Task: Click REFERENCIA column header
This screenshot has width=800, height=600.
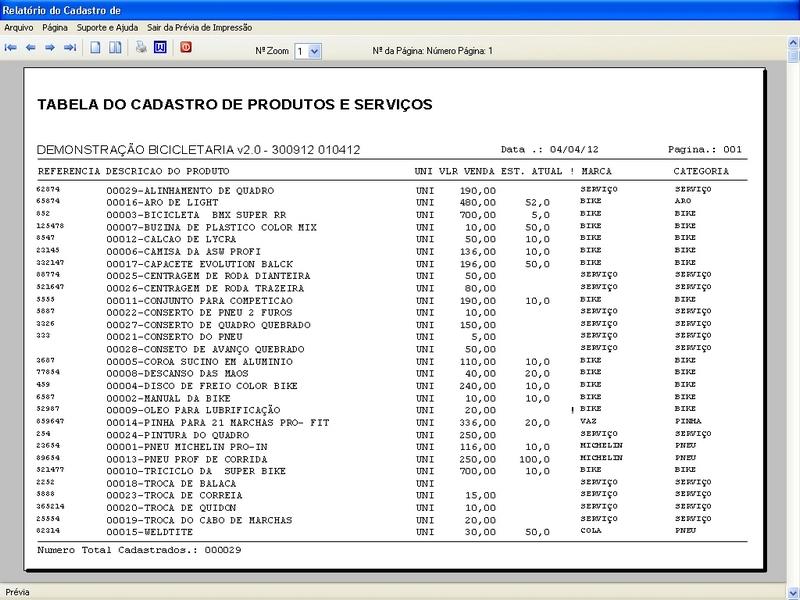Action: point(69,171)
